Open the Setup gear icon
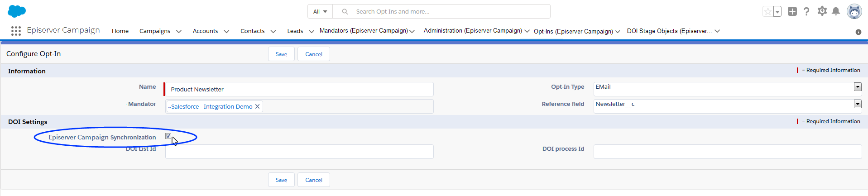 tap(822, 11)
